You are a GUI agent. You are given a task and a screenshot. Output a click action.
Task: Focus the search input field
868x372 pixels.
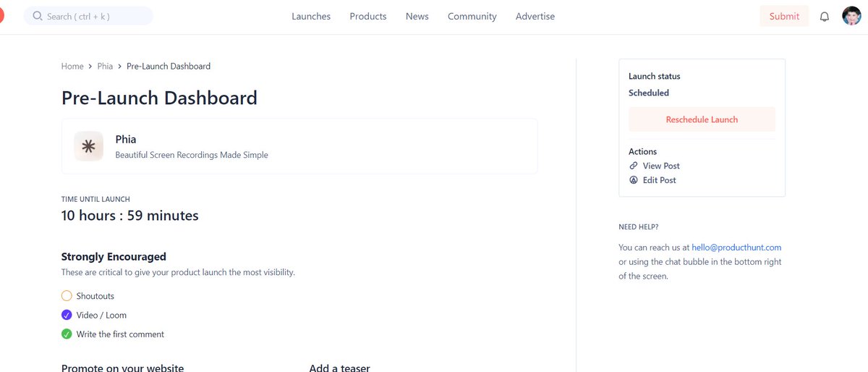tap(88, 16)
